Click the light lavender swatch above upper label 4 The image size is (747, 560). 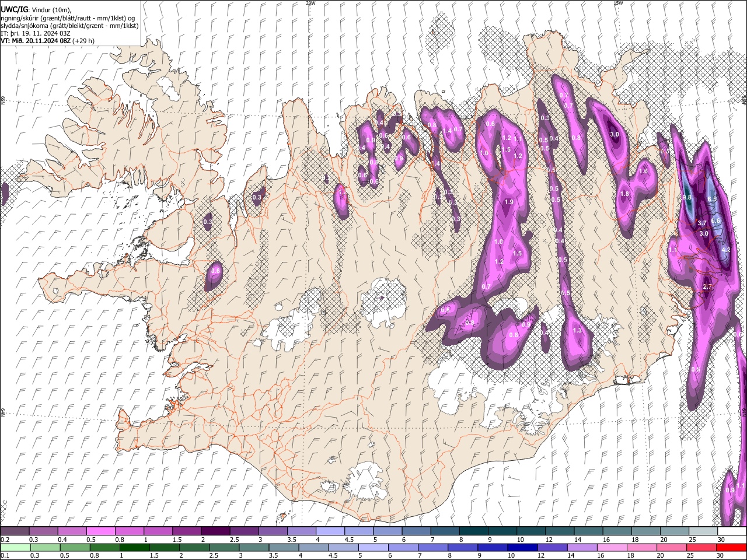[329, 531]
